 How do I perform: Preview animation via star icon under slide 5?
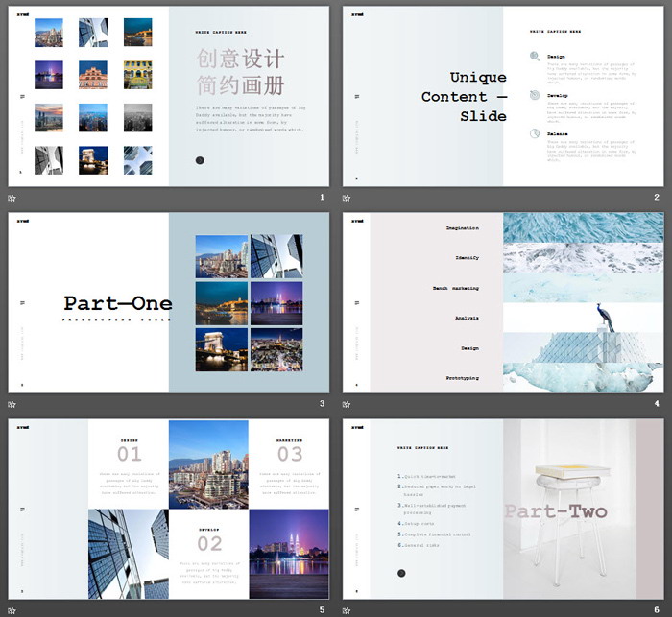click(x=12, y=610)
